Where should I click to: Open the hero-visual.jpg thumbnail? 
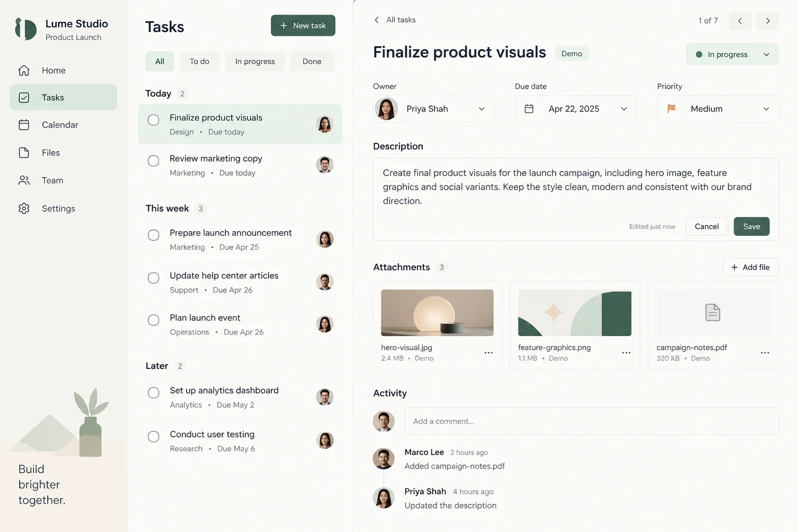(437, 313)
